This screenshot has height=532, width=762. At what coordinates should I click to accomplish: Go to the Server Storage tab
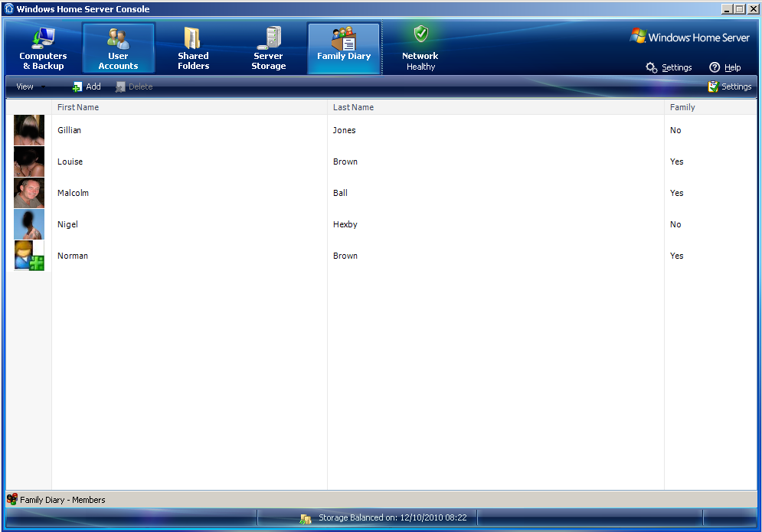[268, 48]
